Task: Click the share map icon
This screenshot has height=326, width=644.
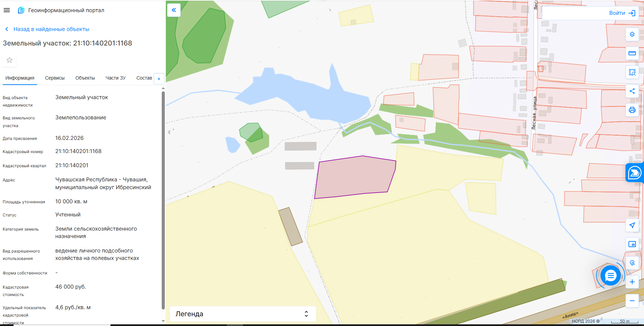Action: pyautogui.click(x=632, y=91)
